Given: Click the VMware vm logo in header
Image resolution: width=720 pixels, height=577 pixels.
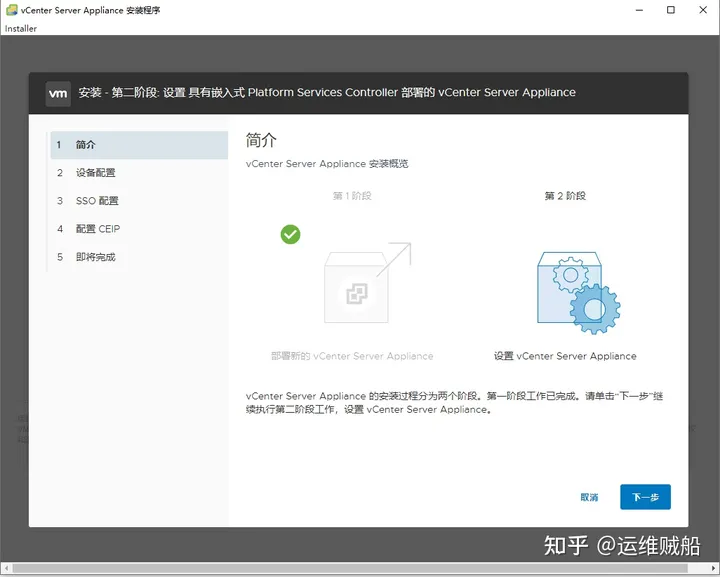Looking at the screenshot, I should [x=59, y=92].
